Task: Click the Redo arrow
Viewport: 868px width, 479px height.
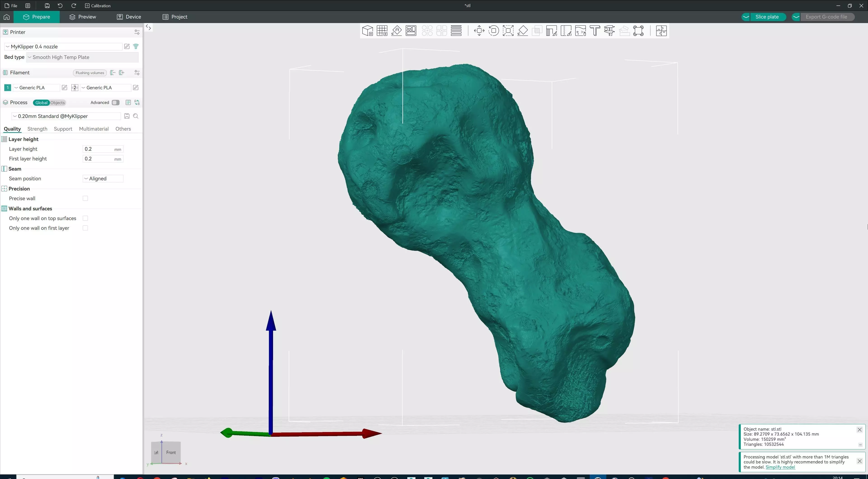Action: tap(73, 6)
